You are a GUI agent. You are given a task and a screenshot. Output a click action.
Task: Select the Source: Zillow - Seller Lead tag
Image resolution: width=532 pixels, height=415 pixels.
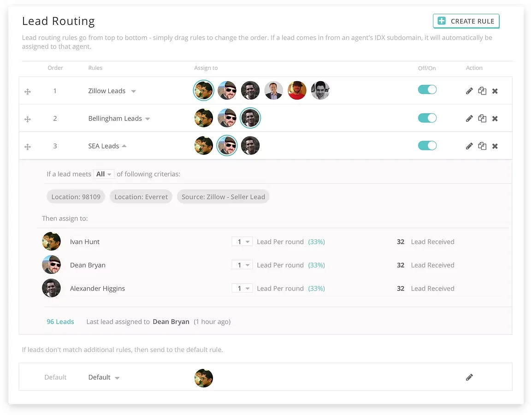(223, 197)
